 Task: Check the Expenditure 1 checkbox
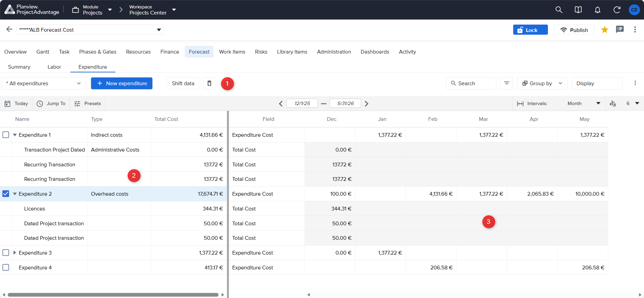[x=6, y=135]
